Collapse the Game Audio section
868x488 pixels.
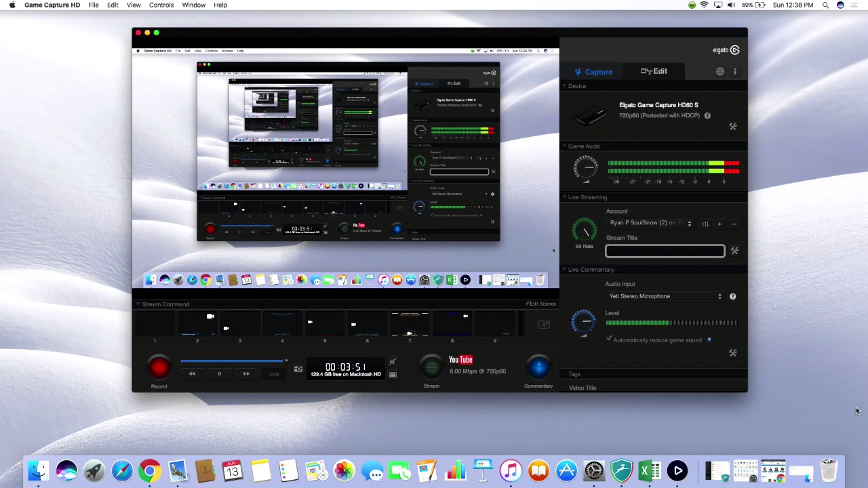[x=564, y=146]
